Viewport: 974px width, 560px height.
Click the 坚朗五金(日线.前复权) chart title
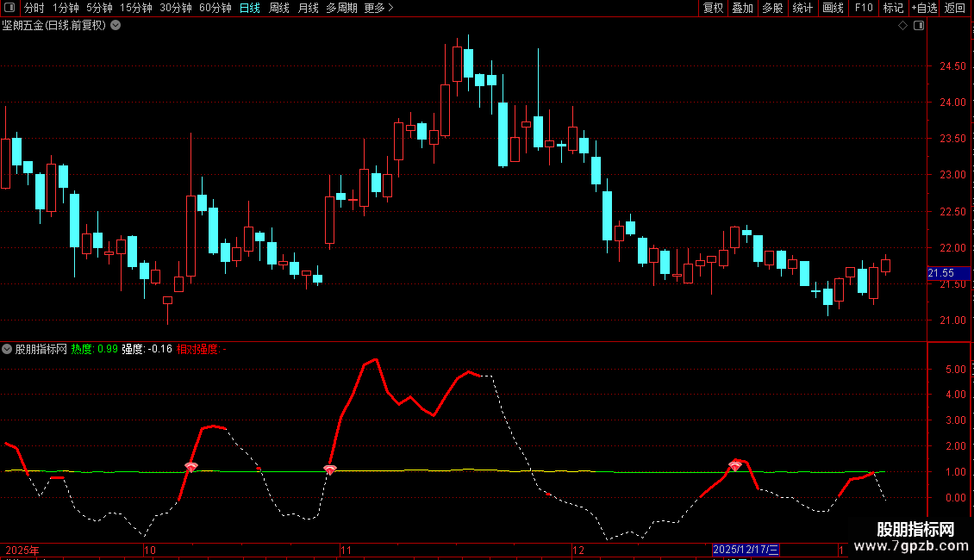(54, 26)
